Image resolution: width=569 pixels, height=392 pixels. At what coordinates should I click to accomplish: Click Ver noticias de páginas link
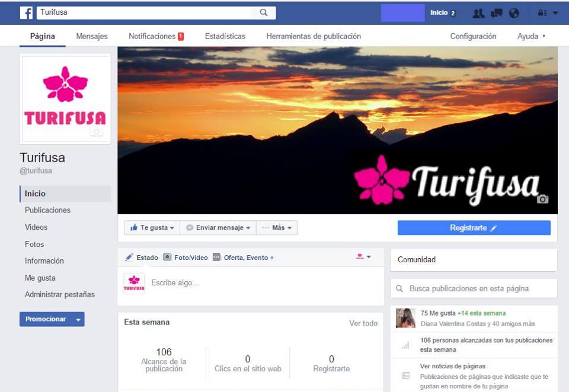pyautogui.click(x=452, y=367)
